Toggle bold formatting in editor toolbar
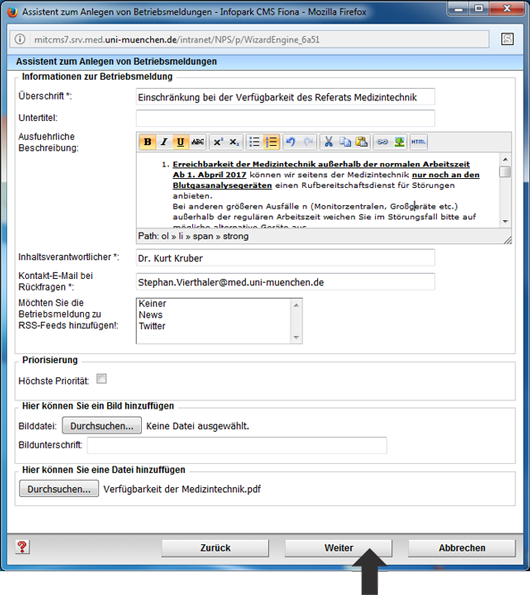The image size is (530, 595). [x=148, y=142]
